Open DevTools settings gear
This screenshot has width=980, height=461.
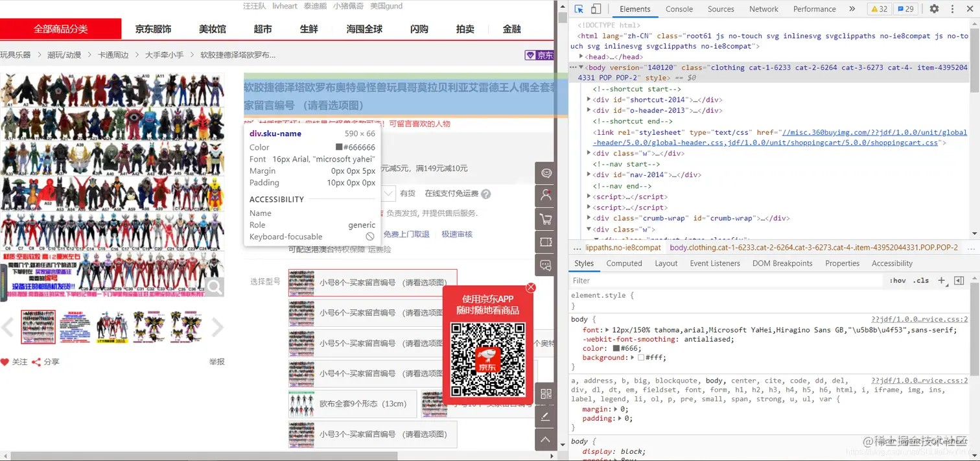coord(933,9)
